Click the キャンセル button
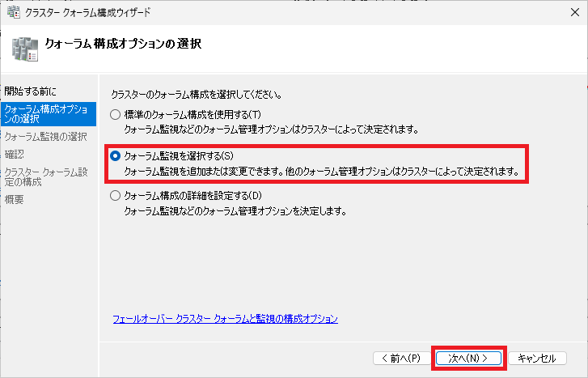 tap(537, 358)
